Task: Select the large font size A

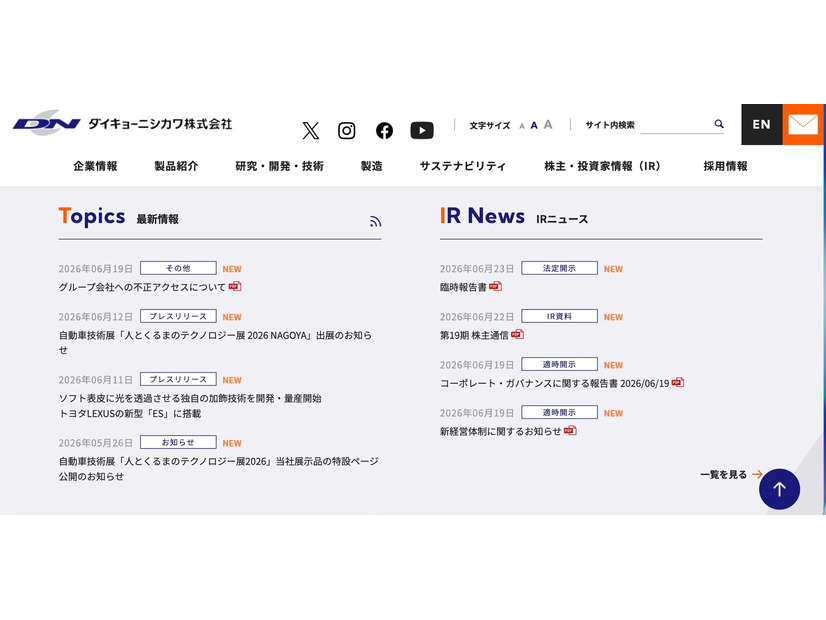Action: click(548, 124)
